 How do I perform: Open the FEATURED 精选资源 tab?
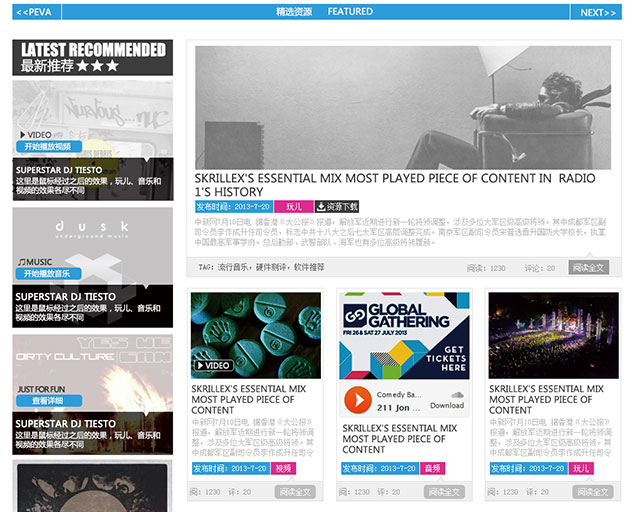(x=323, y=12)
